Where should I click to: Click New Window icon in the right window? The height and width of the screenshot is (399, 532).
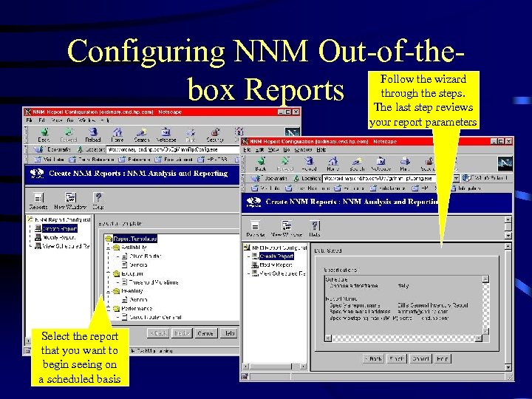(287, 229)
